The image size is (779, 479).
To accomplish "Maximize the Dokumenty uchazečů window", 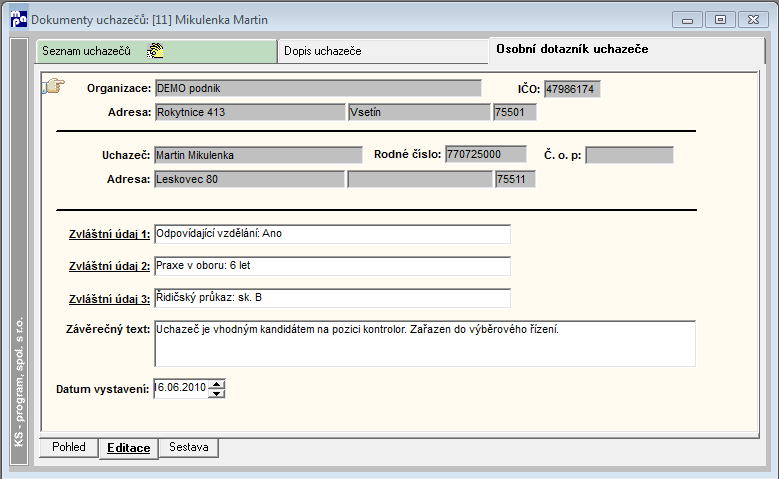I will [720, 20].
